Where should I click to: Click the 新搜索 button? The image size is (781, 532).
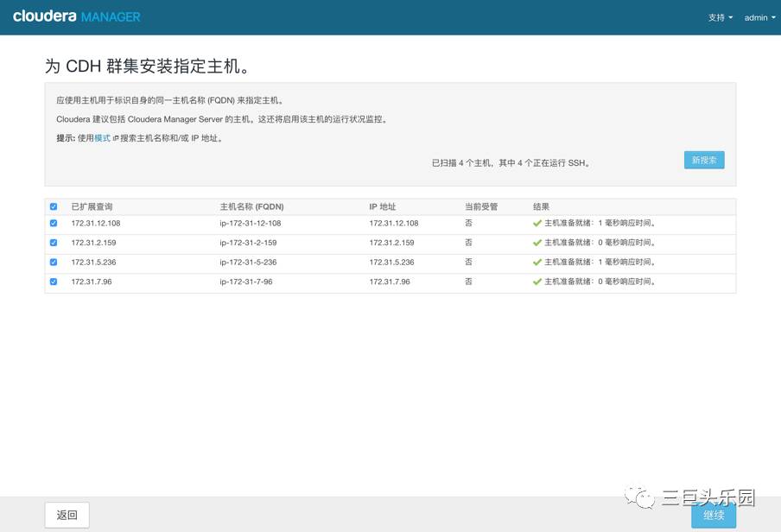point(704,160)
